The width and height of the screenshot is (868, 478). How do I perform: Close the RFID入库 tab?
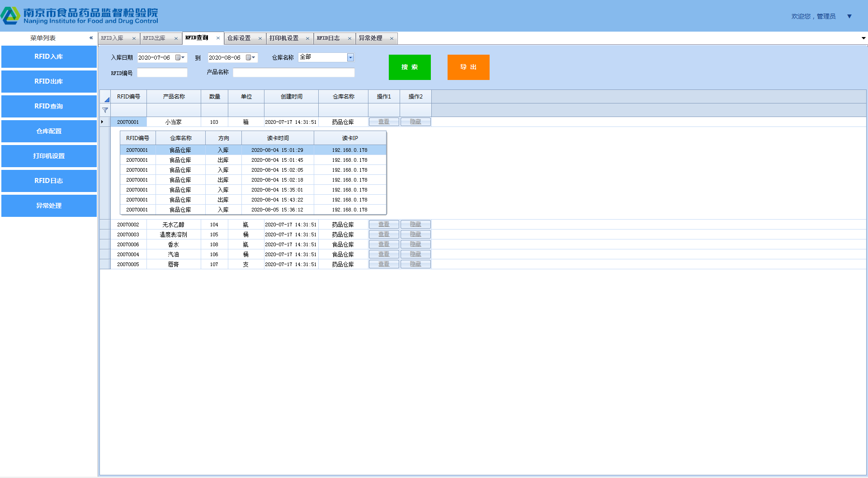[134, 38]
